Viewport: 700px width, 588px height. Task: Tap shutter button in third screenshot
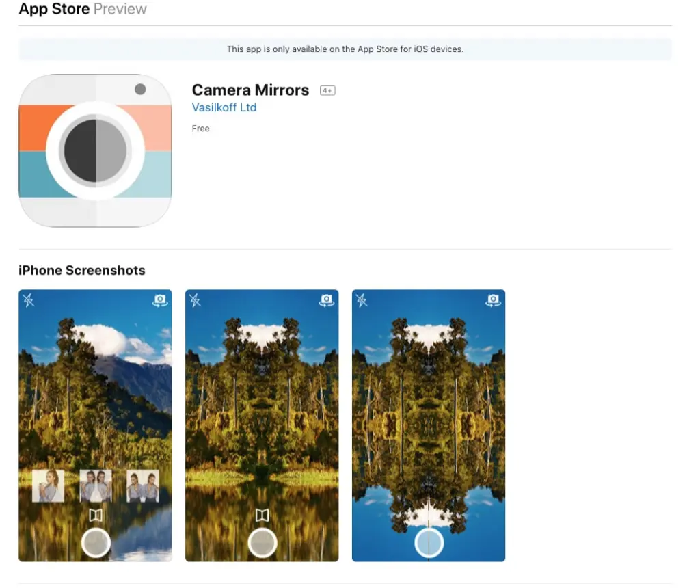[x=429, y=543]
